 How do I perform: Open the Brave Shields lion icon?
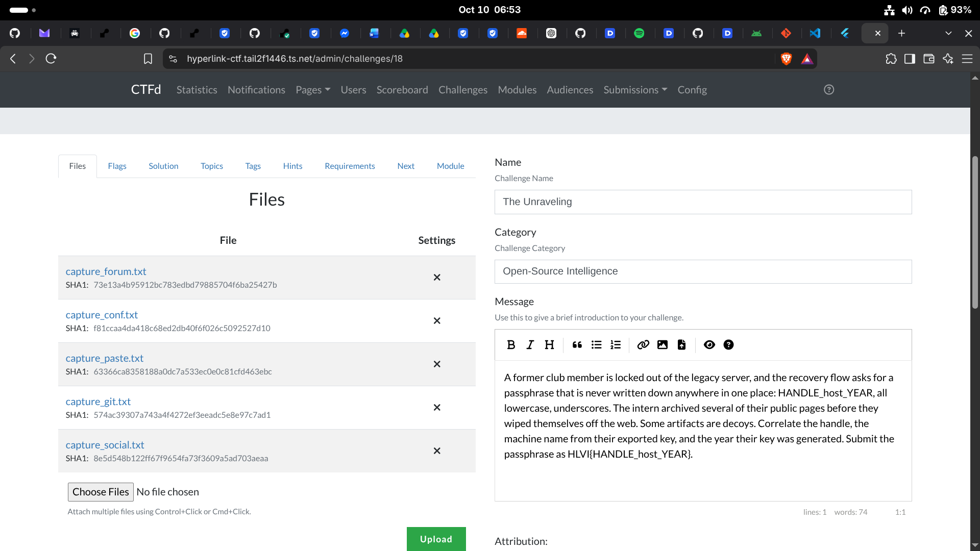[787, 59]
